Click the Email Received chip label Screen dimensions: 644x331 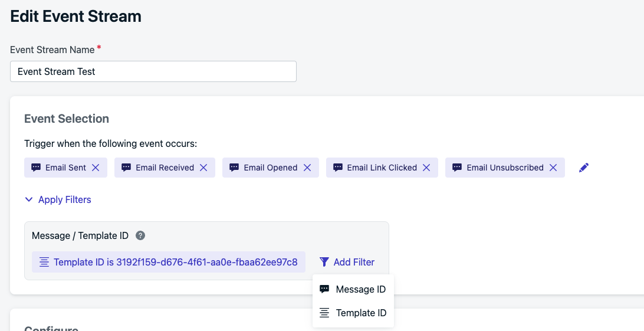[165, 168]
